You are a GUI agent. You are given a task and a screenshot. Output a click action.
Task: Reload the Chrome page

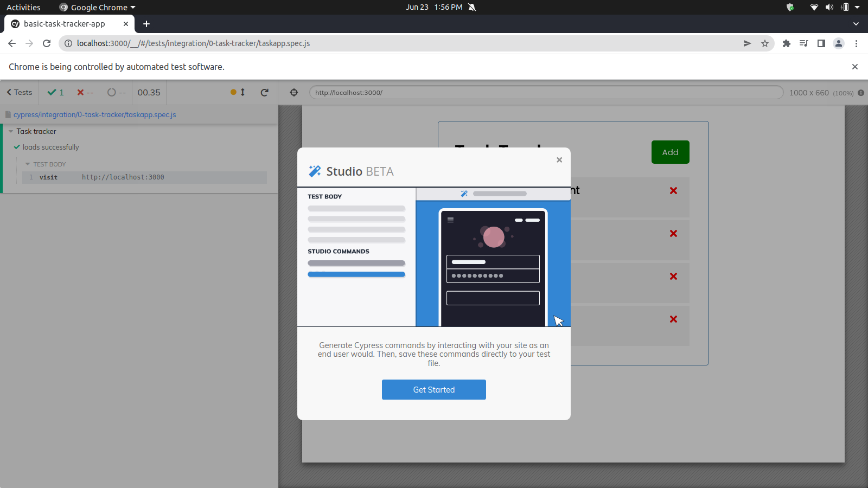click(47, 43)
